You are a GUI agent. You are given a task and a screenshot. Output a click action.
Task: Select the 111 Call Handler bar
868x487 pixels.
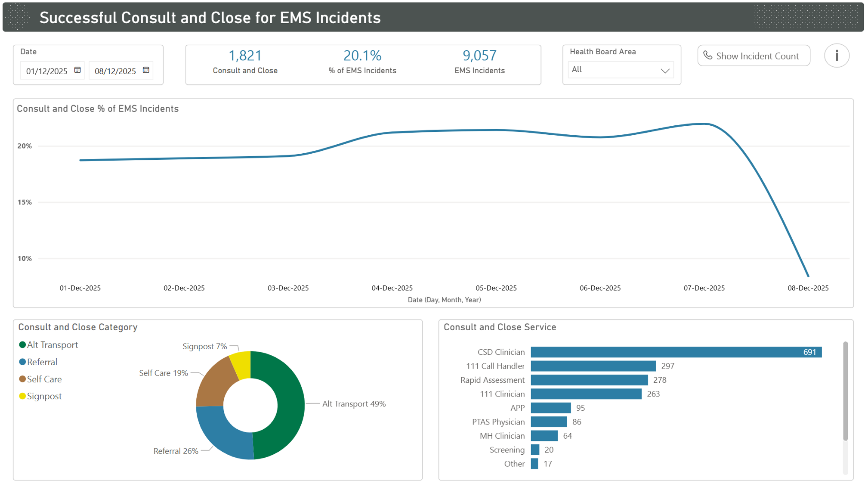592,366
